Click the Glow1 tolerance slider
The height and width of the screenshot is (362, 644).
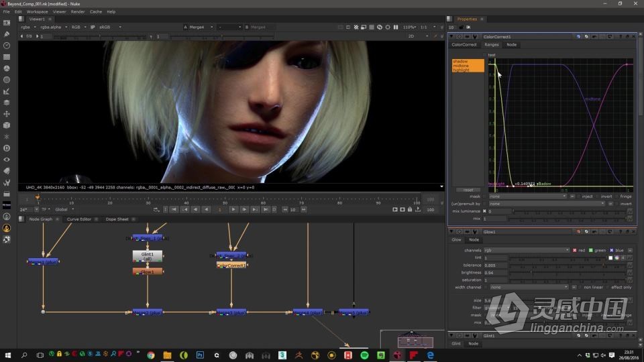click(568, 265)
